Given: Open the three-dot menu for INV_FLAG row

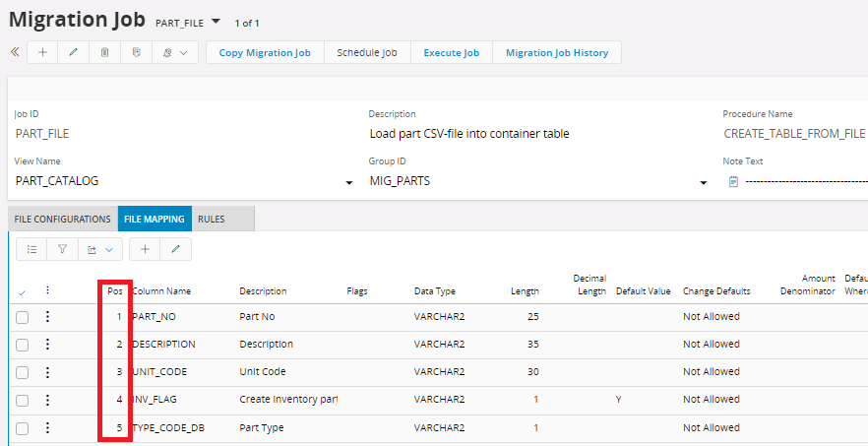Looking at the screenshot, I should pyautogui.click(x=47, y=400).
